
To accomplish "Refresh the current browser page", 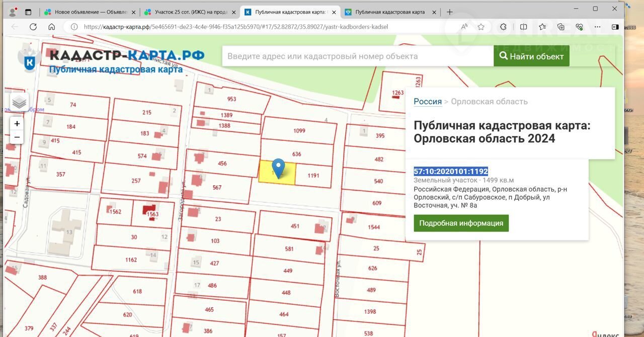I will 33,27.
